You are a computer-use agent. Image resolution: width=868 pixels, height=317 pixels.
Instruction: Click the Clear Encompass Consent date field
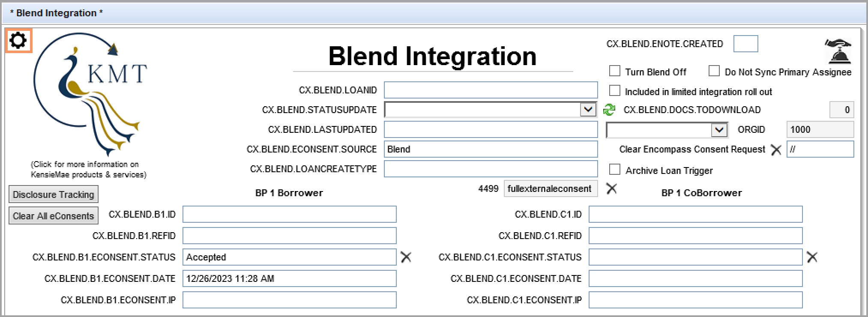point(820,149)
